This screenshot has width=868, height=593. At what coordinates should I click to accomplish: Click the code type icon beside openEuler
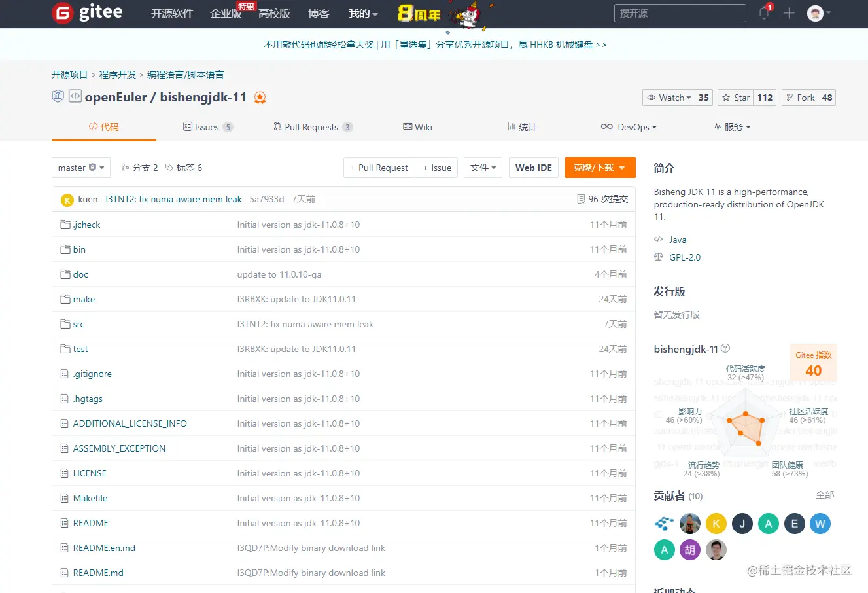[75, 96]
